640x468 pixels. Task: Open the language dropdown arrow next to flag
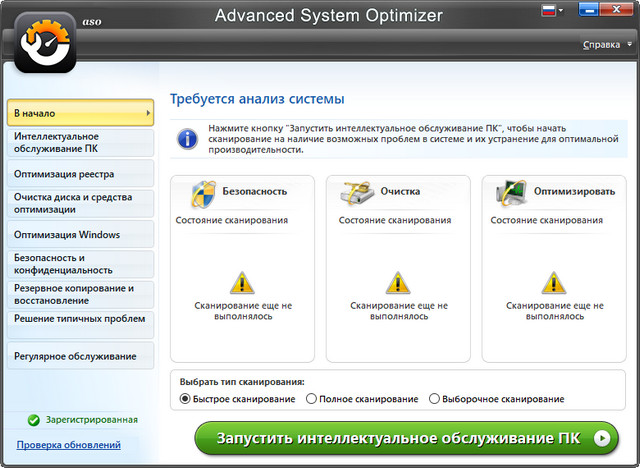[561, 10]
